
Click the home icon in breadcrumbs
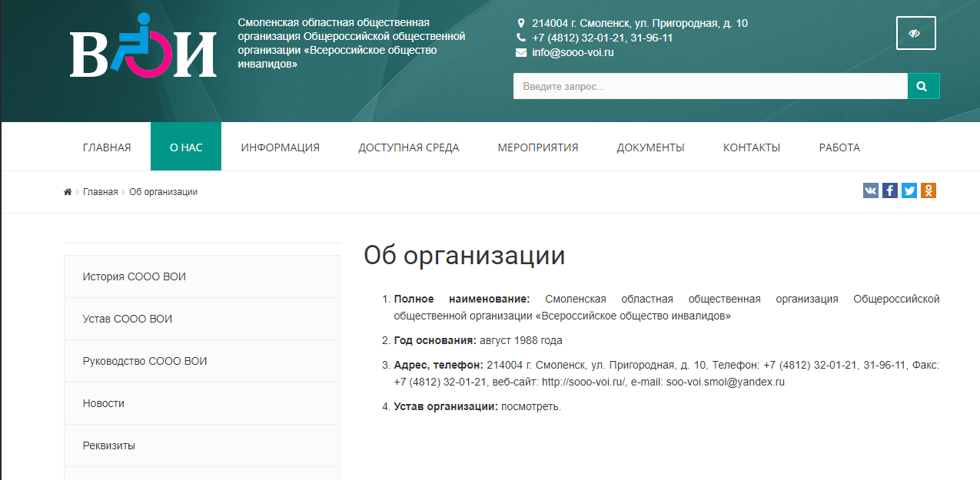coord(68,192)
